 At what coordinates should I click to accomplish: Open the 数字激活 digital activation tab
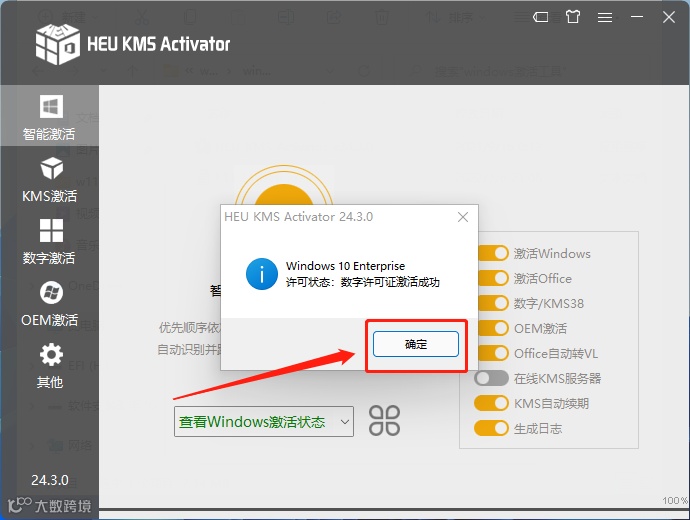[x=49, y=242]
